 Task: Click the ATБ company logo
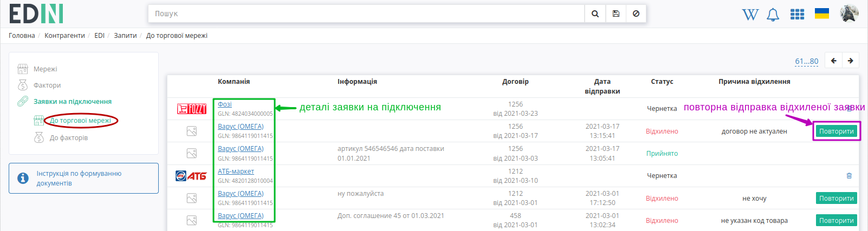click(x=191, y=176)
